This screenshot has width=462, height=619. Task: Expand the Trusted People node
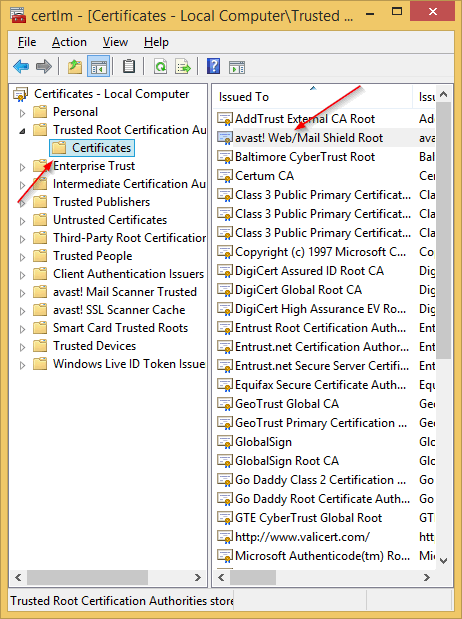tap(23, 257)
